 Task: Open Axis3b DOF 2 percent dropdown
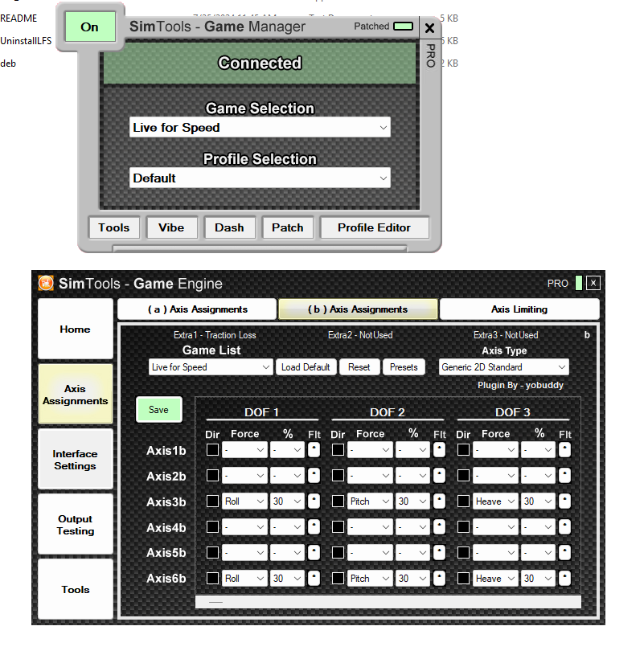[x=412, y=501]
